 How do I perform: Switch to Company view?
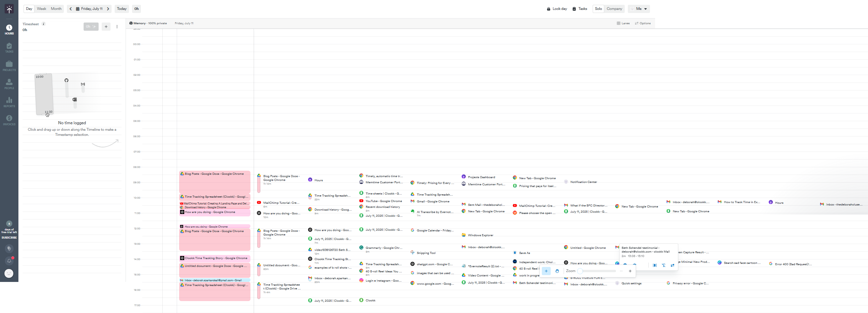coord(614,9)
